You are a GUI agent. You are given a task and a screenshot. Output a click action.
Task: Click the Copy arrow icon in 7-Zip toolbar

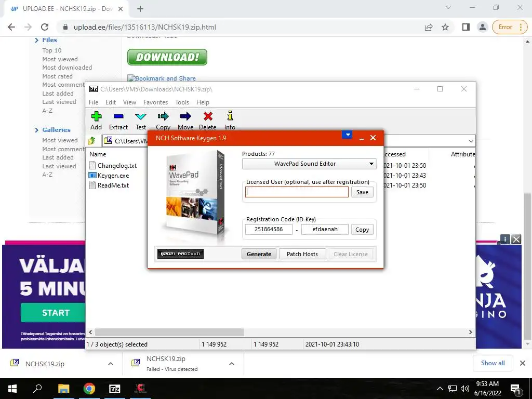pyautogui.click(x=163, y=116)
